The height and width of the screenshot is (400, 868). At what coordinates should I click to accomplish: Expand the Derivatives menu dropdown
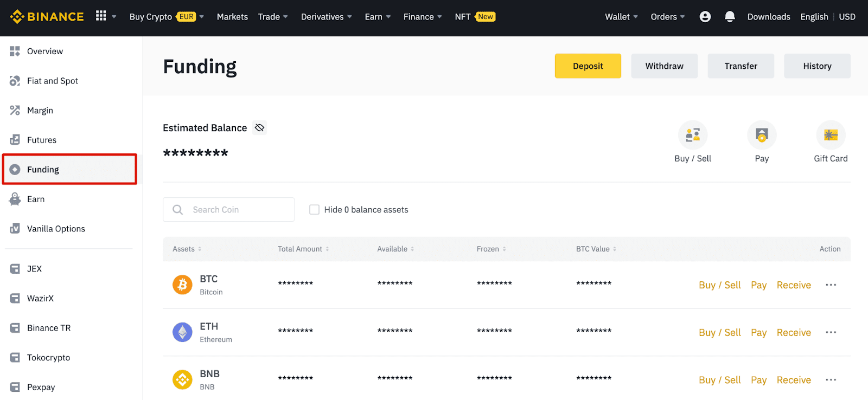[327, 17]
